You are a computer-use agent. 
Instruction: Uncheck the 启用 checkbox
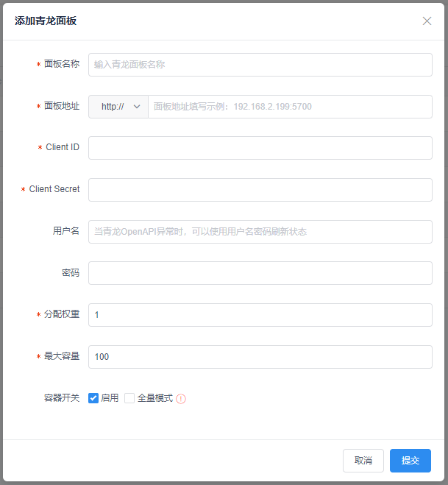[x=93, y=398]
